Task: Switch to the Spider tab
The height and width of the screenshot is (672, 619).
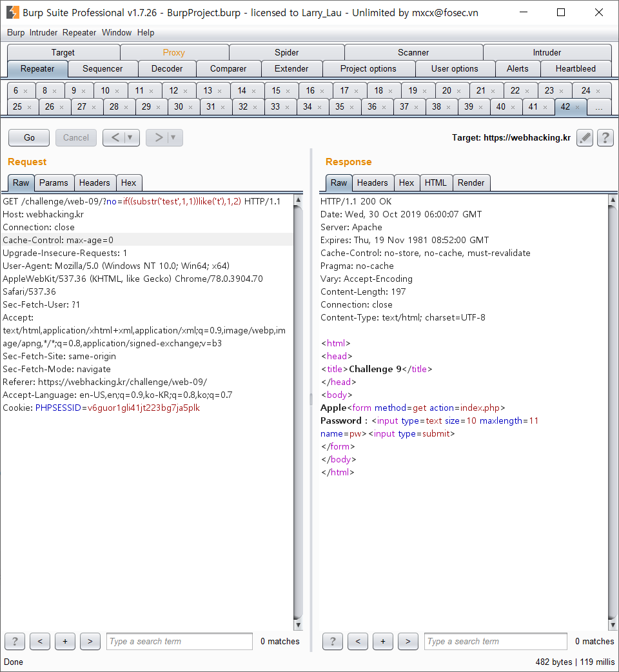Action: click(x=286, y=52)
